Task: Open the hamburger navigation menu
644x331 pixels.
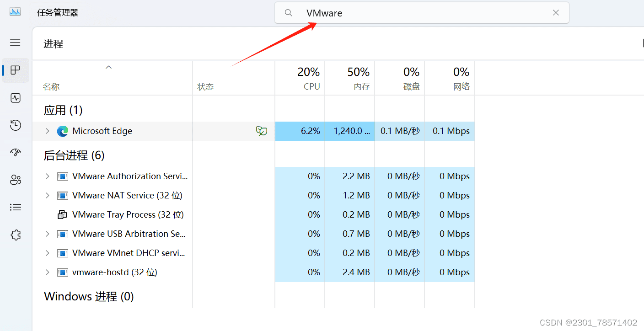Action: point(15,43)
